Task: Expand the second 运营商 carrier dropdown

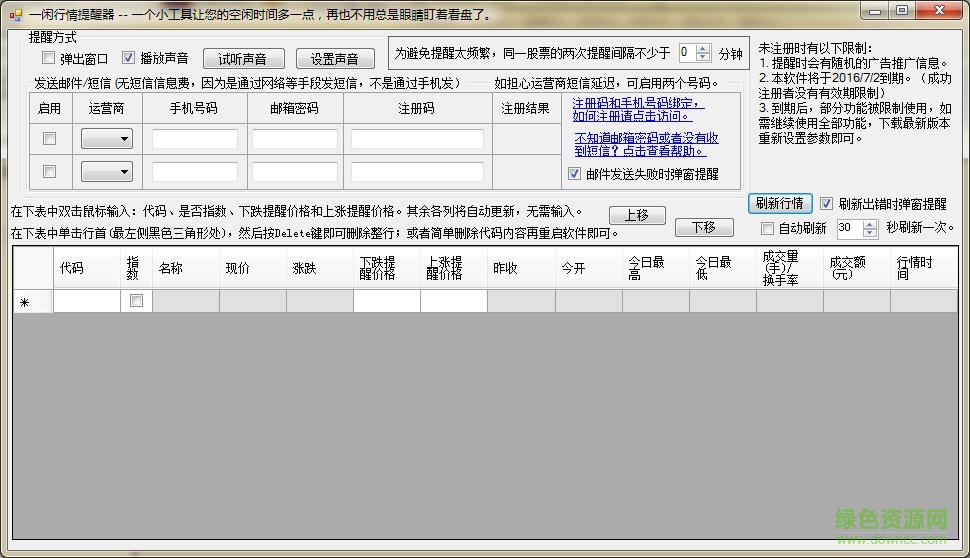Action: (x=107, y=172)
